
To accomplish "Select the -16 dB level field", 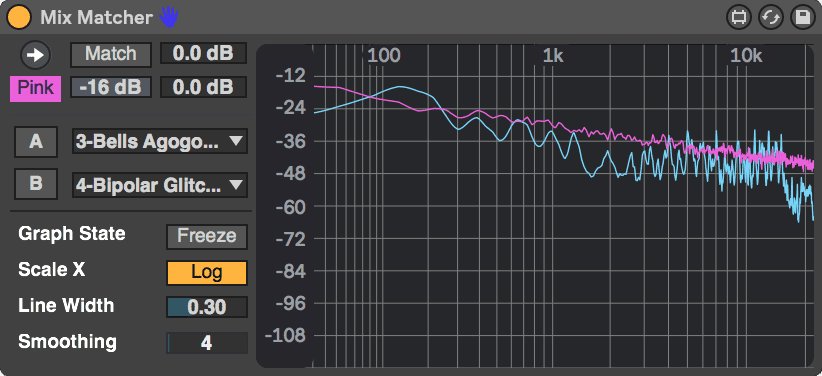I will 111,88.
